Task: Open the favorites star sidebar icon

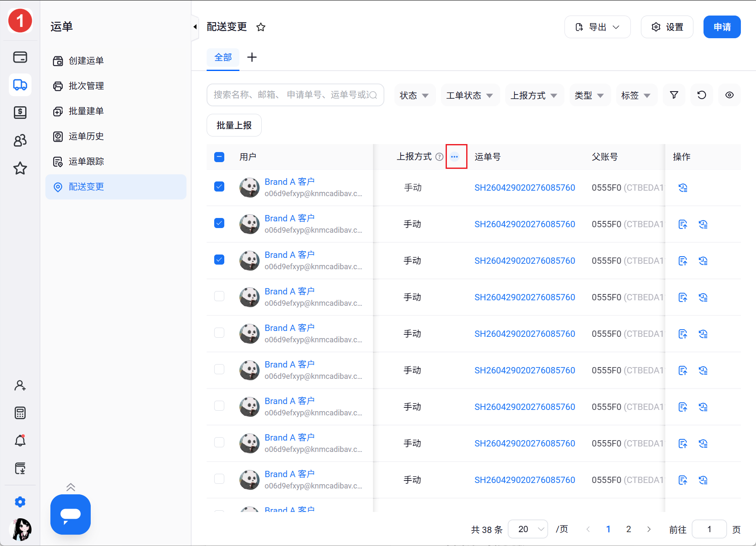Action: coord(20,168)
